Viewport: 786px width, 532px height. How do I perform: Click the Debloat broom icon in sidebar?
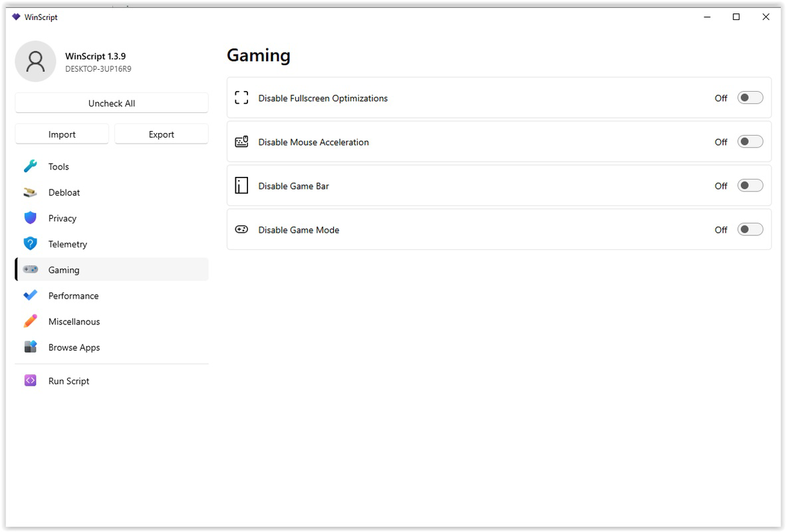[x=30, y=193]
